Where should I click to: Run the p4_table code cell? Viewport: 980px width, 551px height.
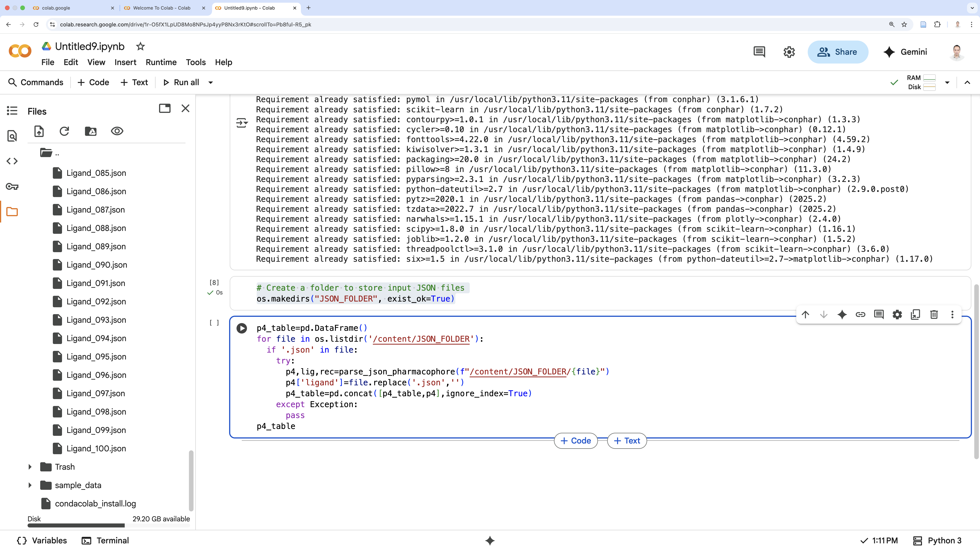click(242, 328)
